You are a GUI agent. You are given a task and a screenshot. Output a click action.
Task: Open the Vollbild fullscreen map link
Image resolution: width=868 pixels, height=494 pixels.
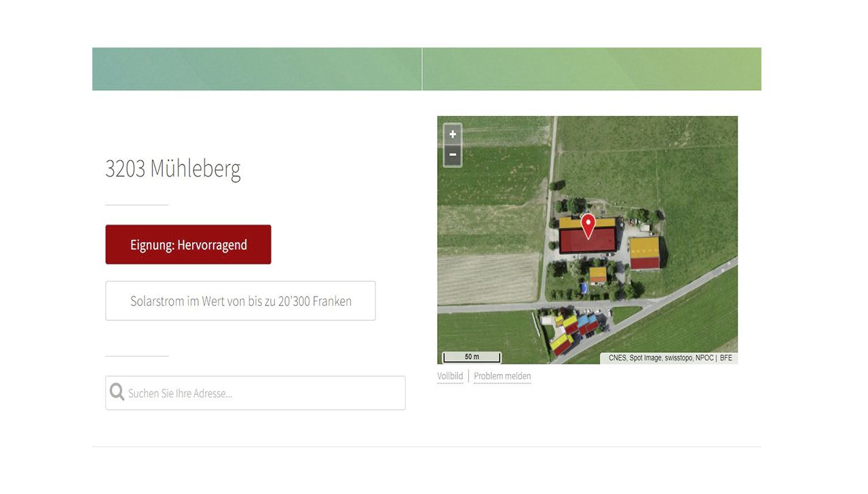coord(450,376)
